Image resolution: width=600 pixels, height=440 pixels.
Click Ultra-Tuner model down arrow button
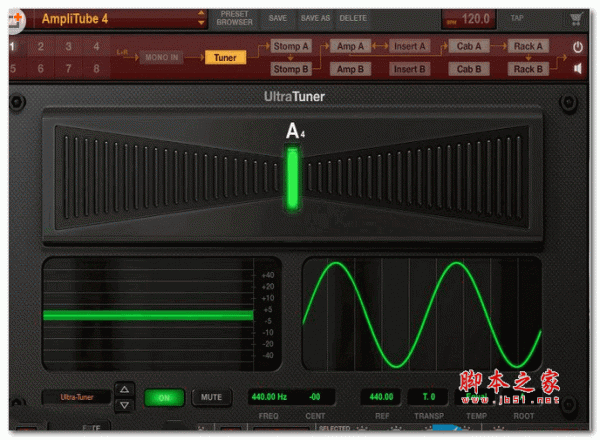[124, 405]
